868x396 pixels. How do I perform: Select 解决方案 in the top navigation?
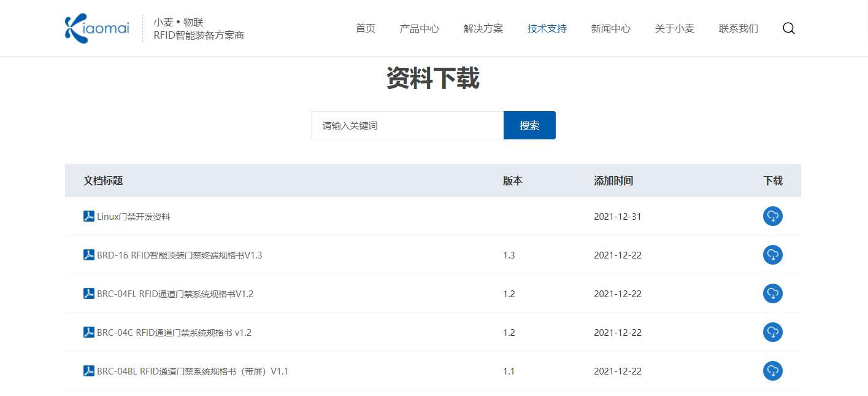tap(483, 28)
